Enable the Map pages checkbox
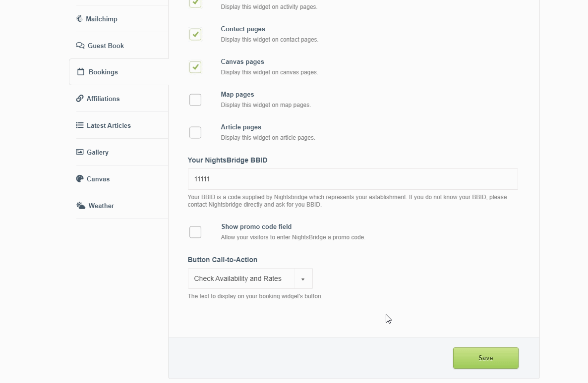This screenshot has height=383, width=588. pyautogui.click(x=195, y=100)
